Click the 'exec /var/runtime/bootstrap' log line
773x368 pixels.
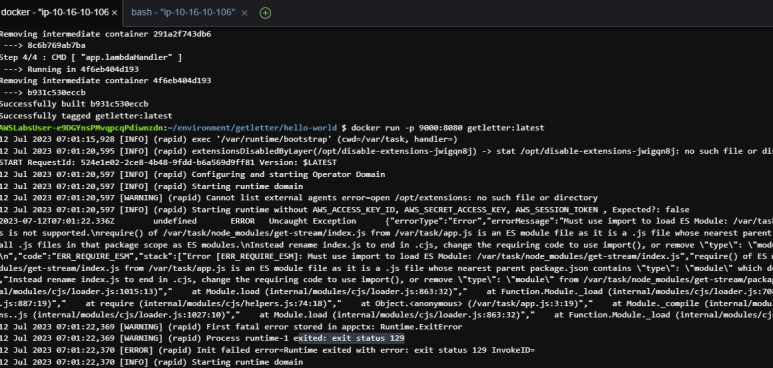click(x=229, y=140)
